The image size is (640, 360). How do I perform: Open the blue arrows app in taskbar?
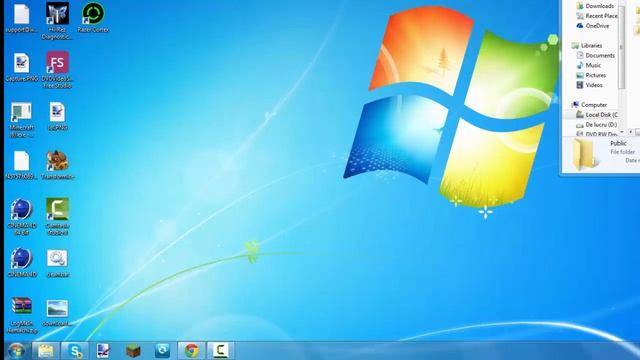[162, 351]
